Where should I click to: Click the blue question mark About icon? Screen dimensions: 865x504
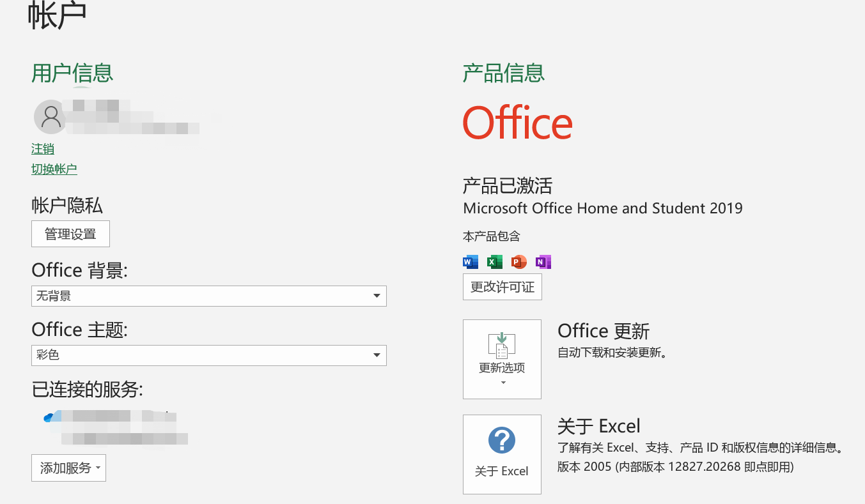click(502, 440)
